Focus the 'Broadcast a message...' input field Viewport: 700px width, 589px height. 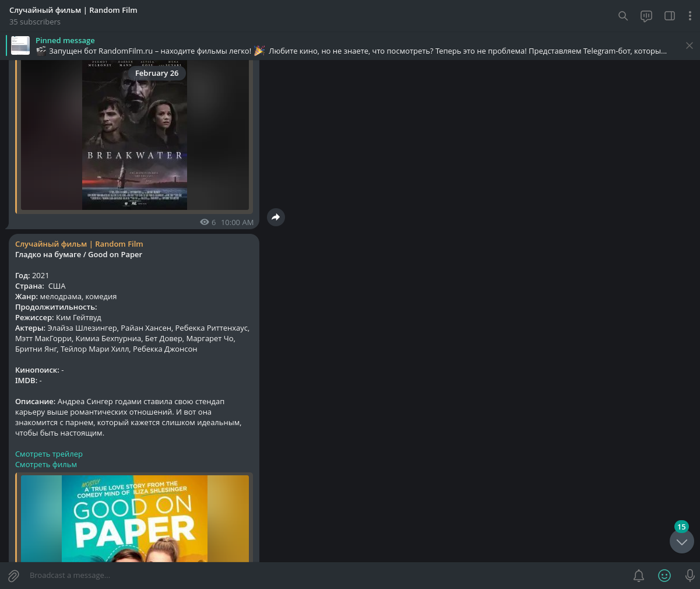click(326, 575)
